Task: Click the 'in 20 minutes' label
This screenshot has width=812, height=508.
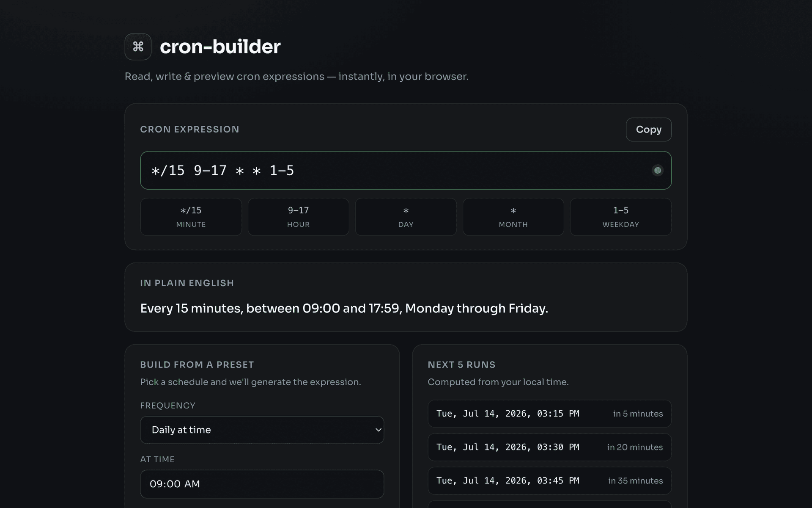Action: (635, 447)
